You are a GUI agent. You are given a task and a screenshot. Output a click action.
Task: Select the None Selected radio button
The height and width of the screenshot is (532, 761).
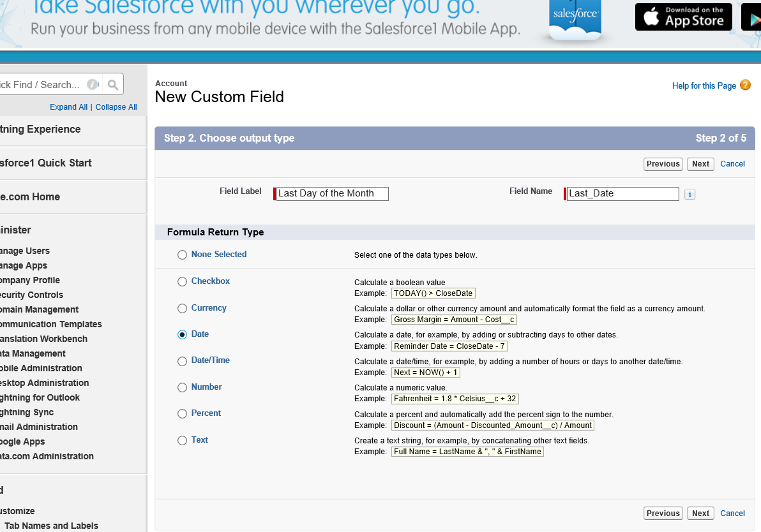coord(182,255)
